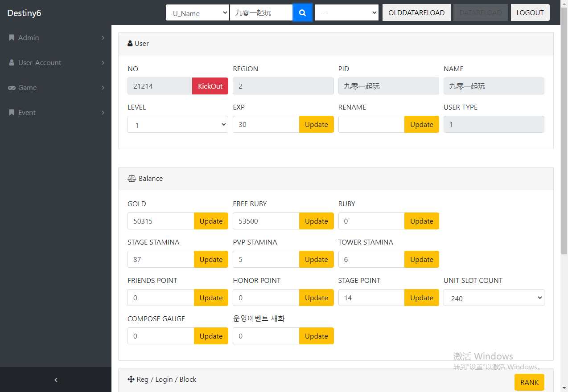This screenshot has height=392, width=568.
Task: Collapse sidebar with bottom left arrow
Action: [x=56, y=380]
